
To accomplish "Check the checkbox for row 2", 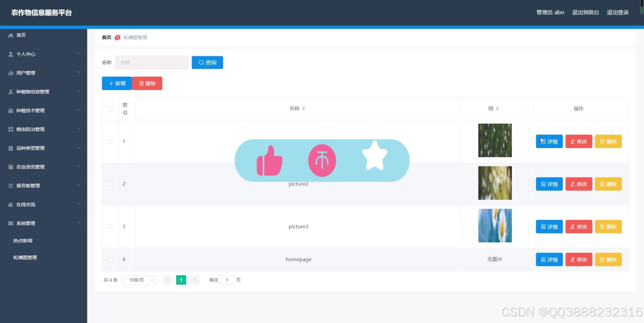I will (x=110, y=184).
